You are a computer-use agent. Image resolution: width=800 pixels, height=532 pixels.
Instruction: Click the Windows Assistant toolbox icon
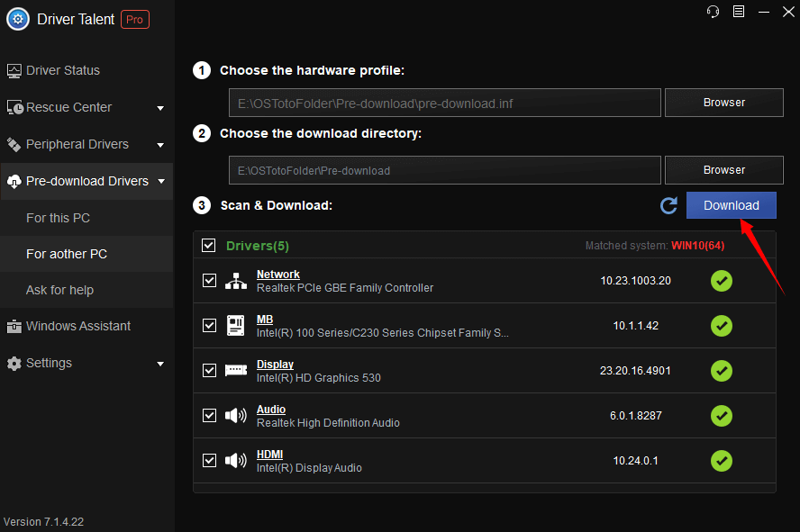[14, 326]
